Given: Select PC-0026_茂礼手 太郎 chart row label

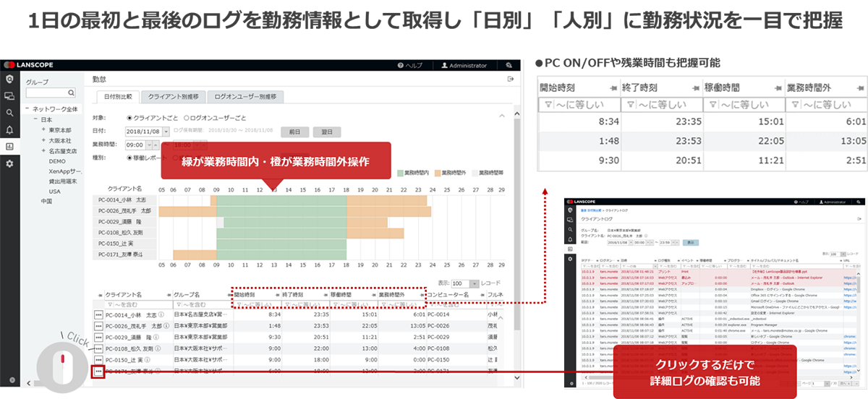Looking at the screenshot, I should 124,211.
